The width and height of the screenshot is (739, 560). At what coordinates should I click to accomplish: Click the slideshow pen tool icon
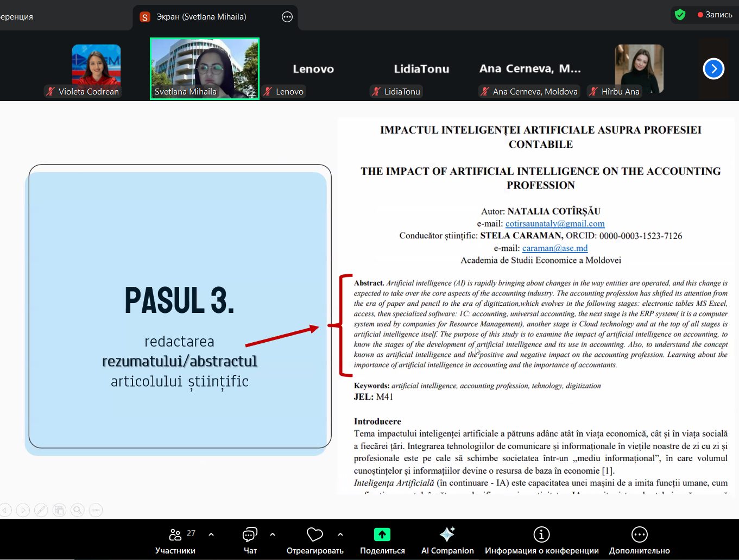click(x=41, y=510)
